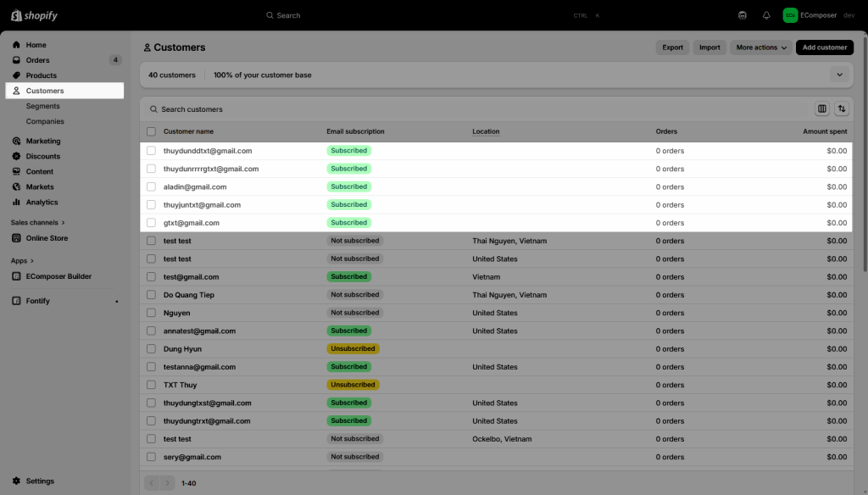Viewport: 868px width, 495px height.
Task: Click the Add customer button
Action: coord(824,47)
